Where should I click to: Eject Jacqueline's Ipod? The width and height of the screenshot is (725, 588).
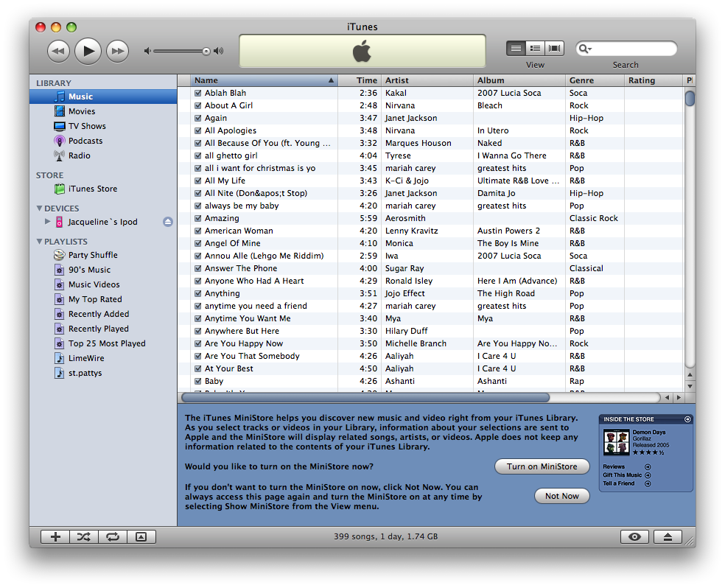[168, 222]
